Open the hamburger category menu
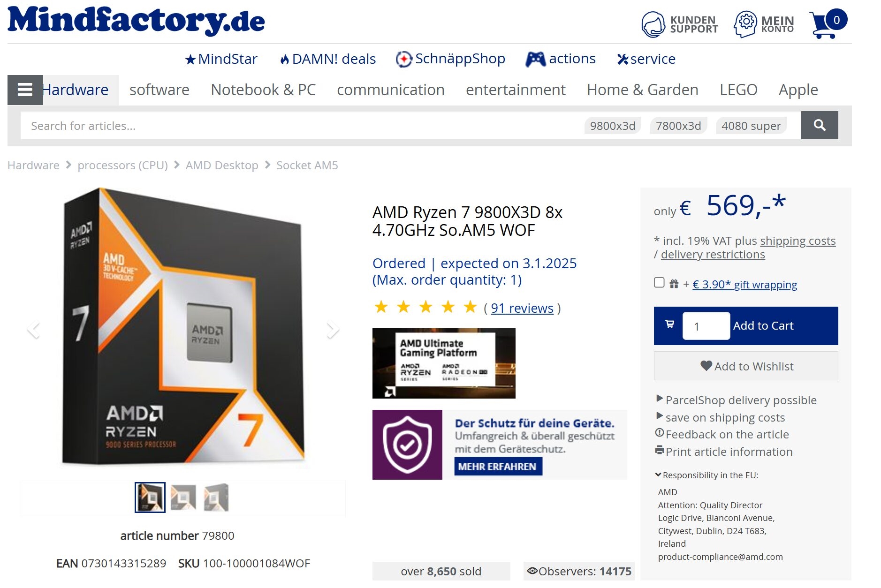Viewport: 881px width, 588px height. point(25,90)
